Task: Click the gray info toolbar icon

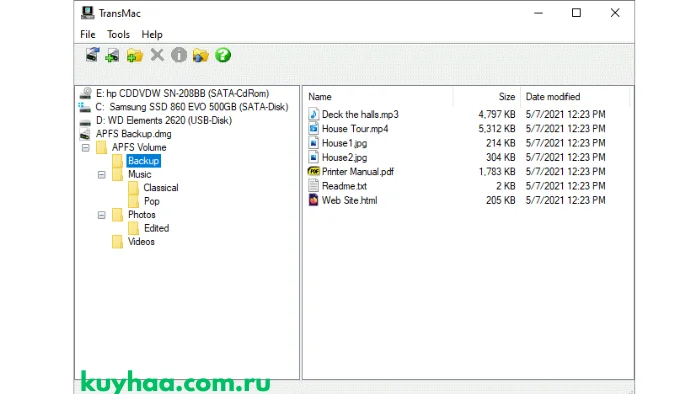Action: point(179,55)
